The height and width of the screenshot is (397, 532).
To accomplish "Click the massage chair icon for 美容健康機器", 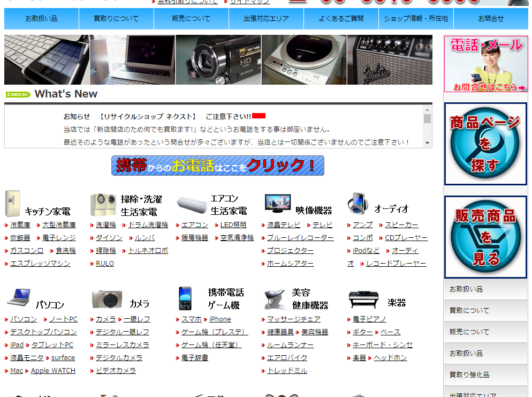I will click(x=275, y=299).
